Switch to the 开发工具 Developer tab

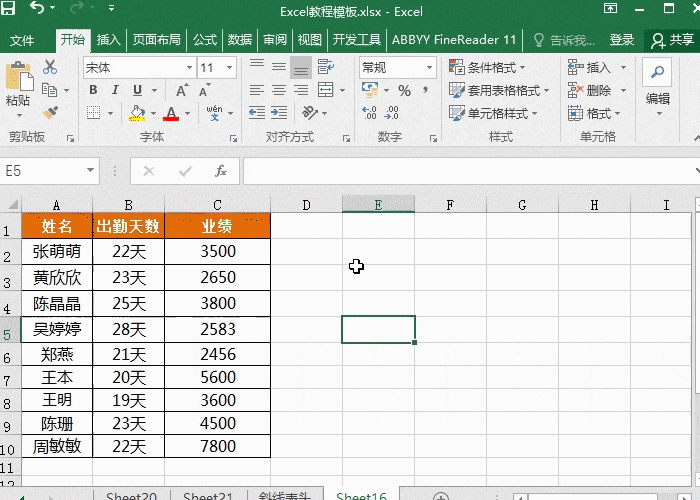tap(357, 40)
